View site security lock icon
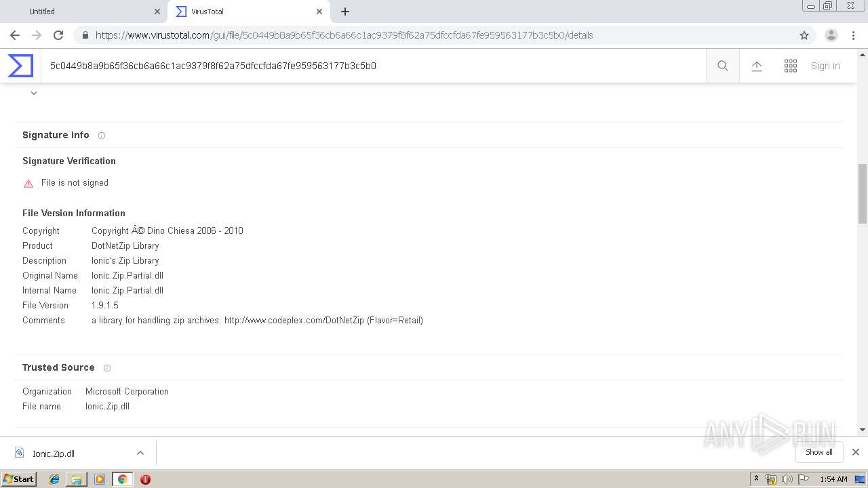The image size is (868, 488). [x=85, y=35]
